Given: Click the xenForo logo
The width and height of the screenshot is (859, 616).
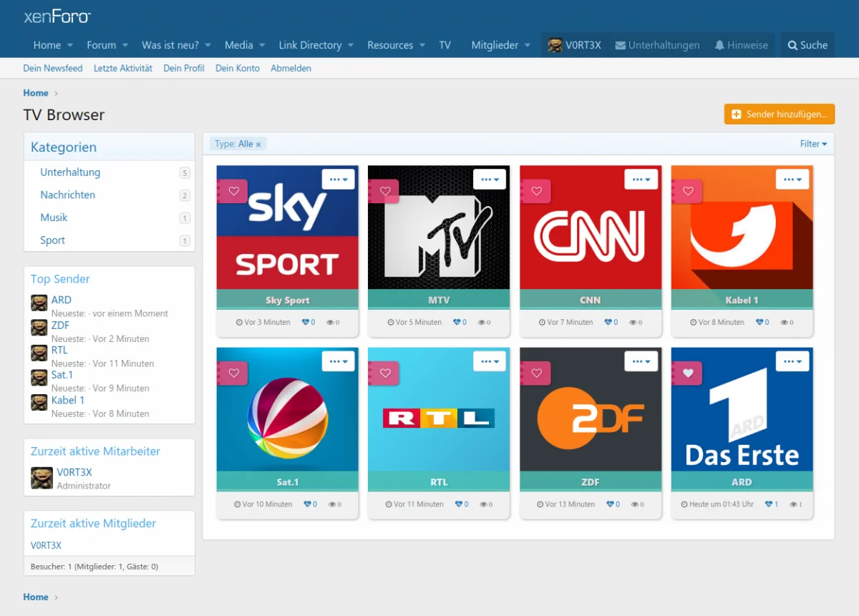Looking at the screenshot, I should 57,16.
